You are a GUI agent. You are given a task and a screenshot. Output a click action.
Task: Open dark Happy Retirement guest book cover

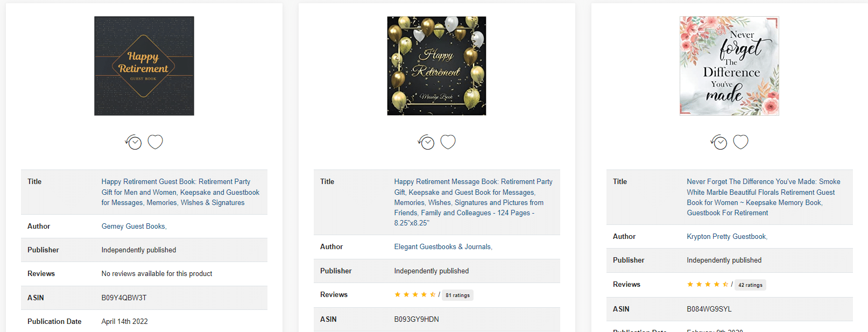144,66
